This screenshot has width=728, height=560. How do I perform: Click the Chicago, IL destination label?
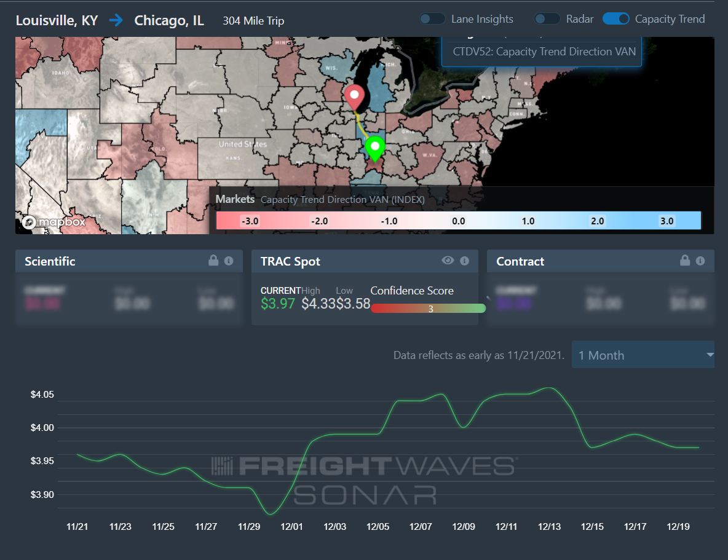169,20
